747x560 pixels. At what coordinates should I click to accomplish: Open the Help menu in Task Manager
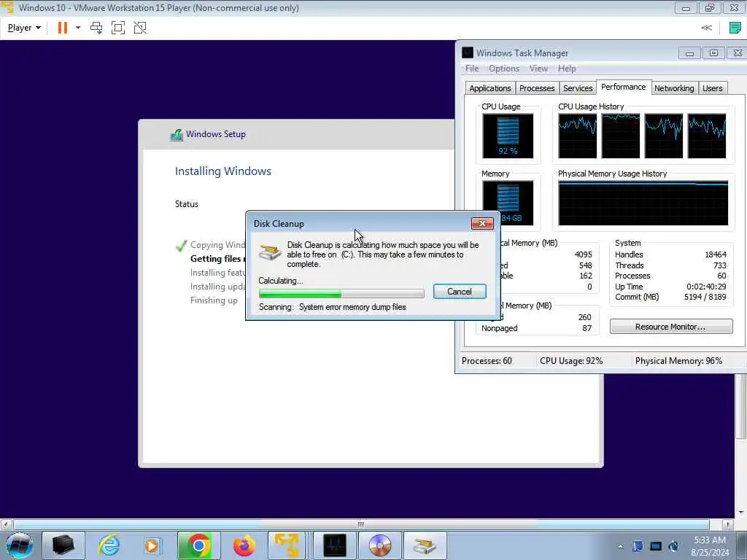click(x=567, y=68)
